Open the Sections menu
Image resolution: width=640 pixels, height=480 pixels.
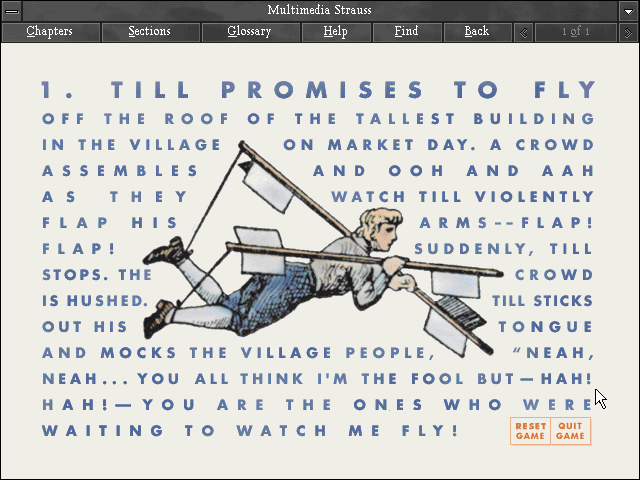(x=150, y=32)
